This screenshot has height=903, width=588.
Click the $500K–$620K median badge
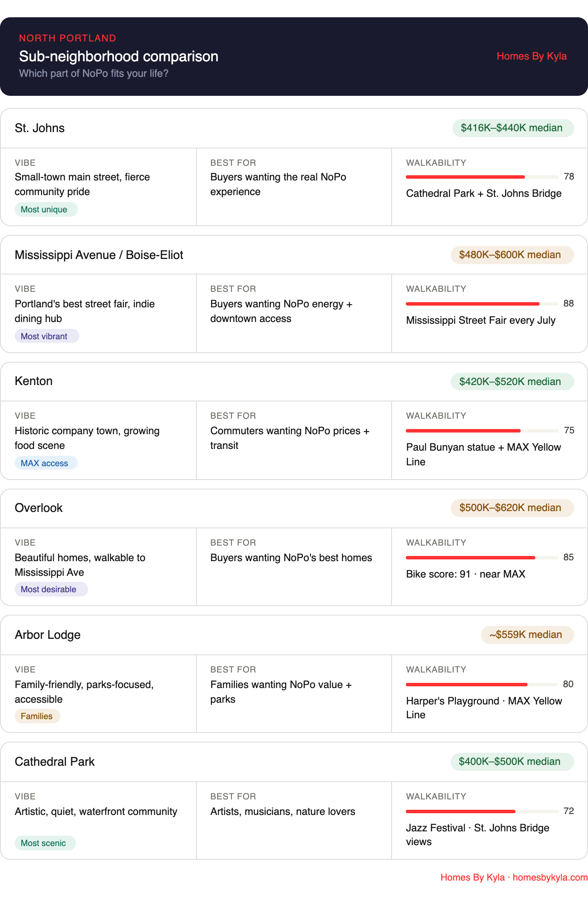click(x=512, y=508)
